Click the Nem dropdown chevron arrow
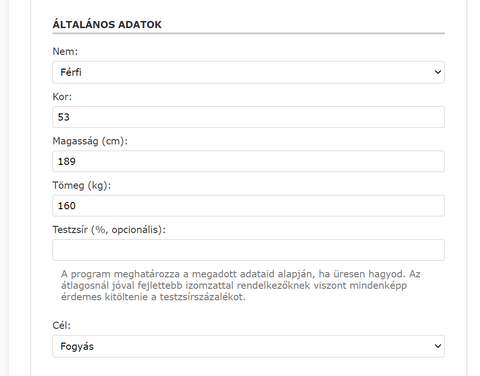This screenshot has width=480, height=376. click(x=438, y=72)
